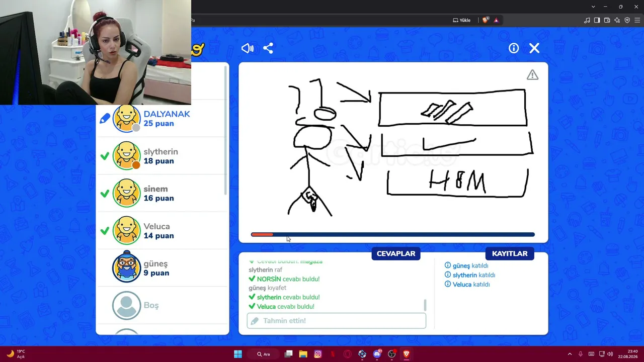Open the Brave Wallet icon
This screenshot has height=362, width=644.
(x=607, y=20)
